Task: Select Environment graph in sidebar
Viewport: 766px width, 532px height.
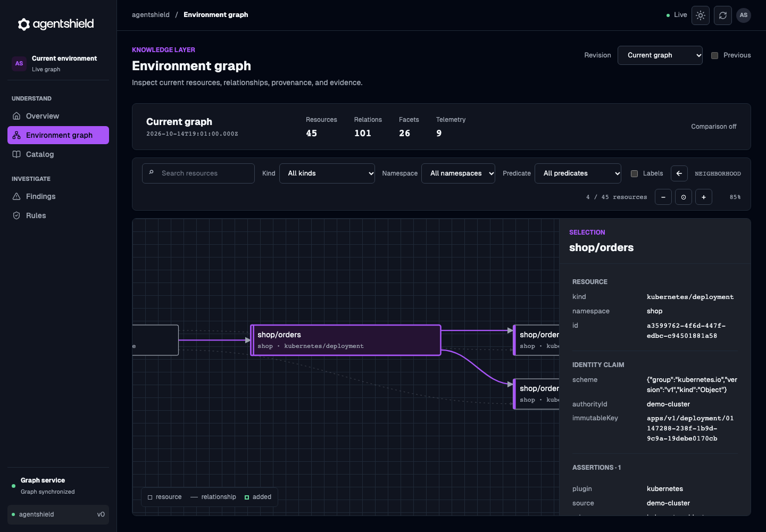Action: pos(58,135)
